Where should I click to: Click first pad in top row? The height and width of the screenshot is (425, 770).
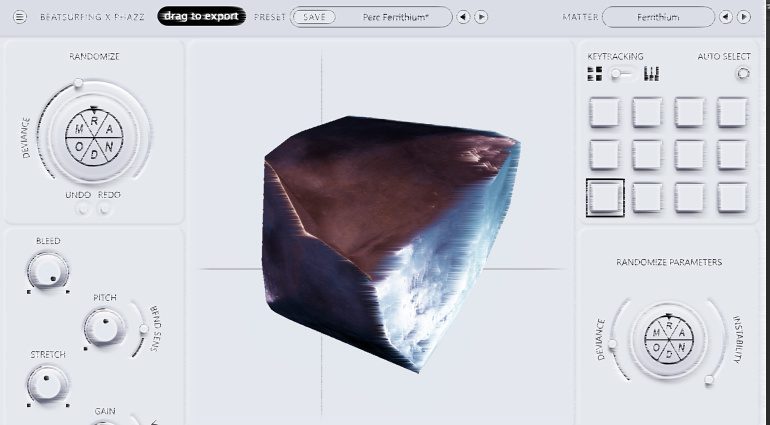pos(605,113)
